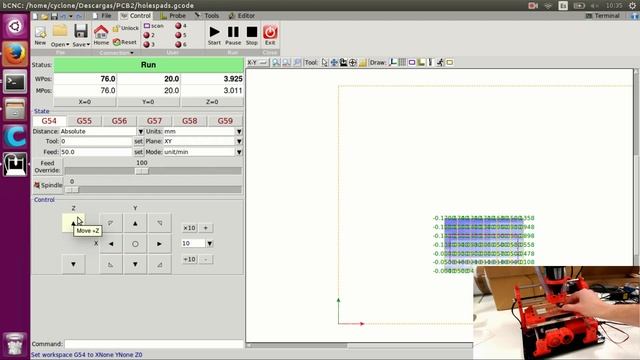Screen dimensions: 640x360
Task: Expand the Save options arrow
Action: pos(88,44)
